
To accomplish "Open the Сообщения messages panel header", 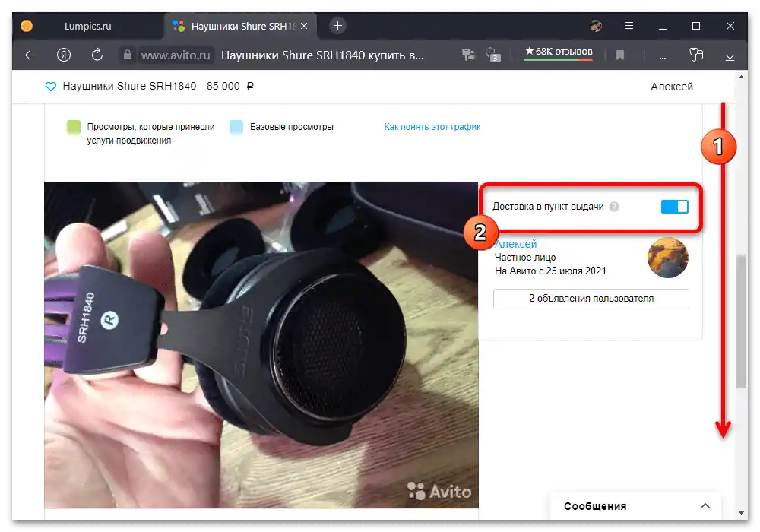I will coord(636,506).
